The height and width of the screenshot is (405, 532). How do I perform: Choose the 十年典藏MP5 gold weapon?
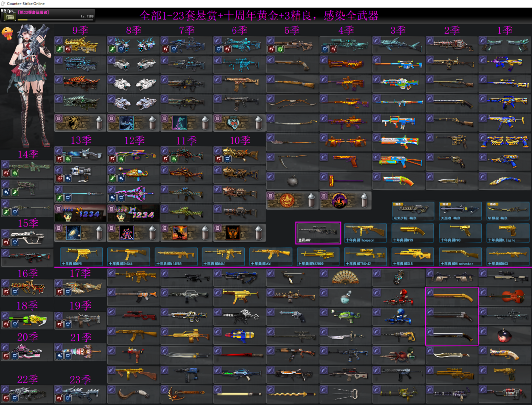(81, 256)
